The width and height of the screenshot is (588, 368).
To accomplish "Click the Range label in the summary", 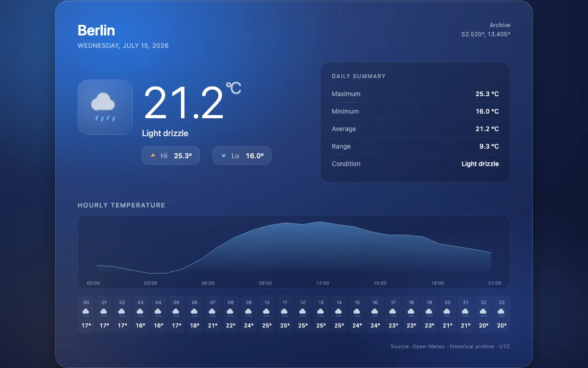I will tap(341, 146).
